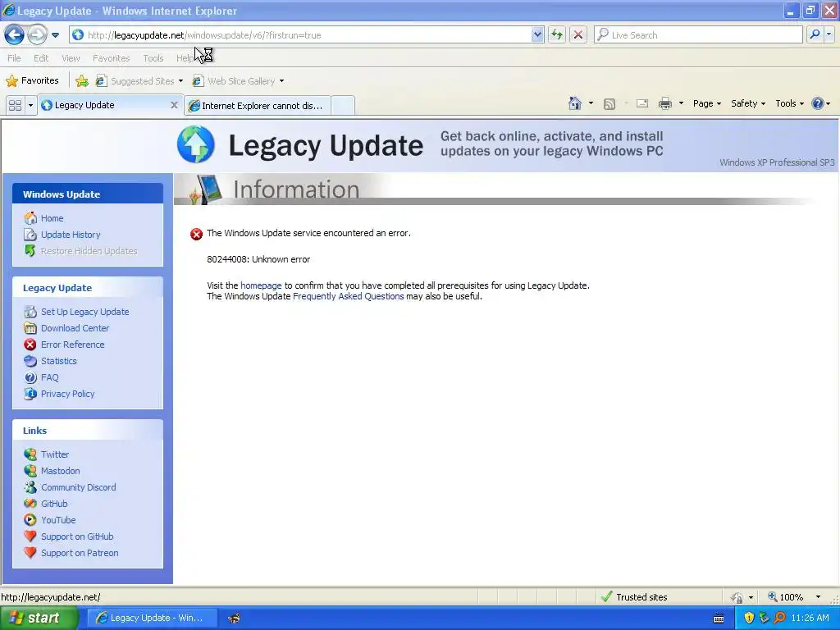Open the Quick Tabs grid icon
The width and height of the screenshot is (840, 630).
click(15, 105)
